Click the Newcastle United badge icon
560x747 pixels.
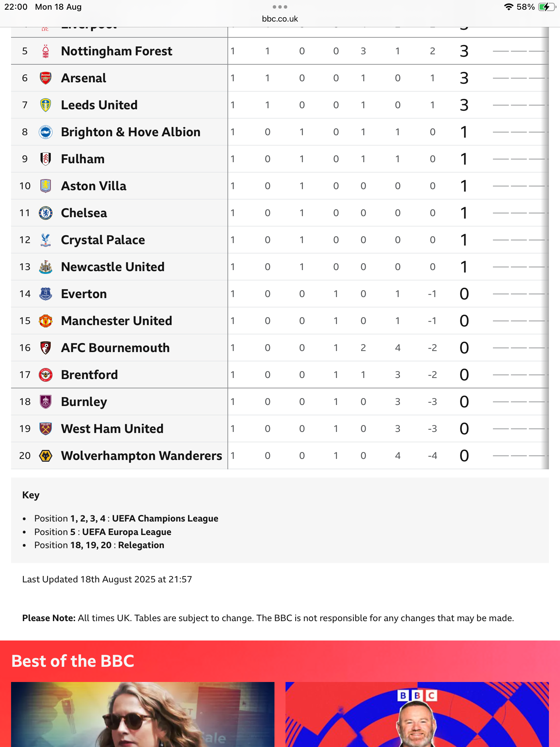pos(46,267)
